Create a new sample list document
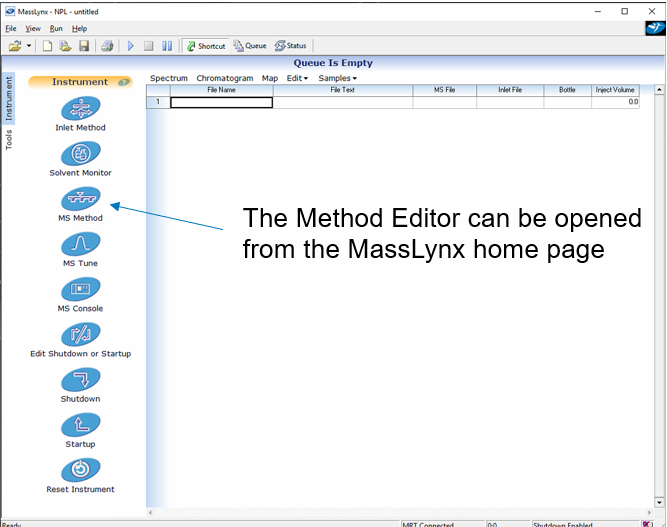This screenshot has width=667, height=527. (47, 46)
